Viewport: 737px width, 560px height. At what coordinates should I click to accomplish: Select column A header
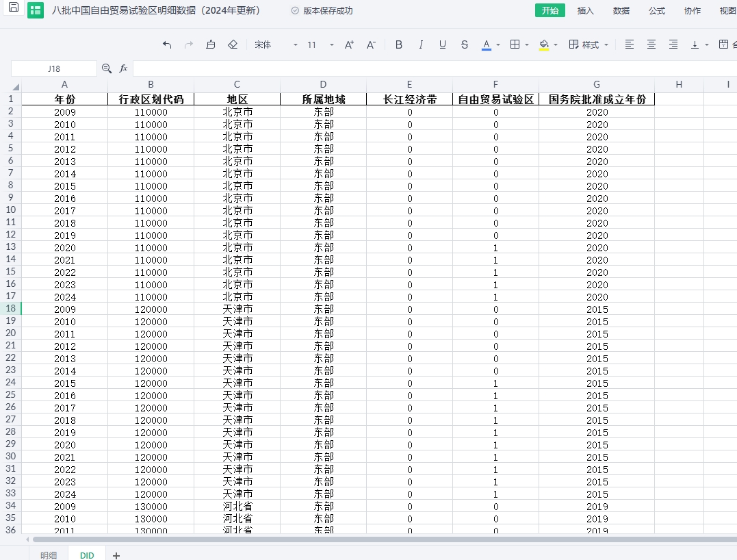click(64, 85)
